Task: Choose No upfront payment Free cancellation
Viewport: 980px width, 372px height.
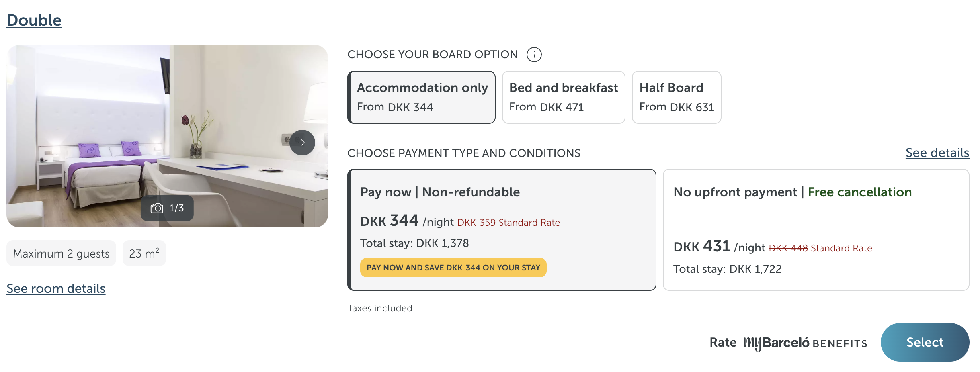Action: (x=816, y=230)
